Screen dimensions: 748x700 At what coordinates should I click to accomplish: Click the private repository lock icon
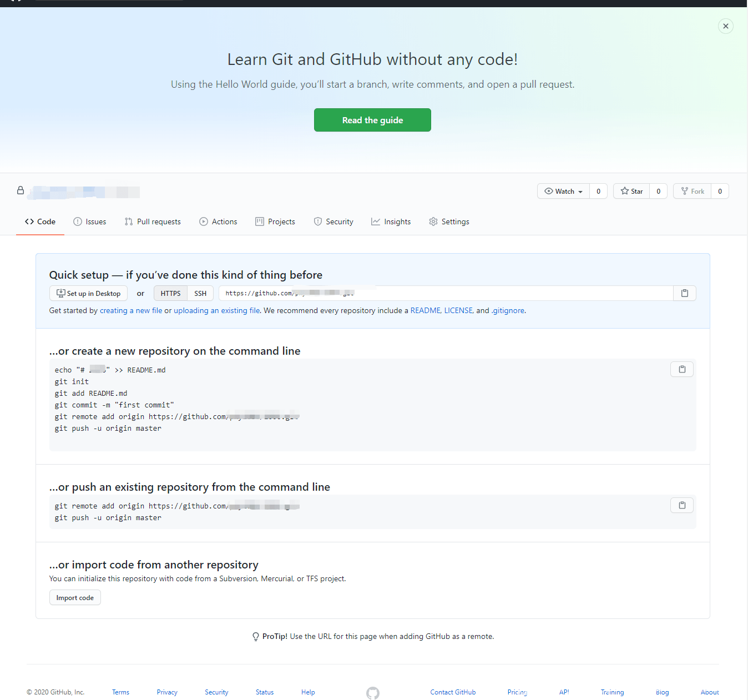tap(21, 190)
